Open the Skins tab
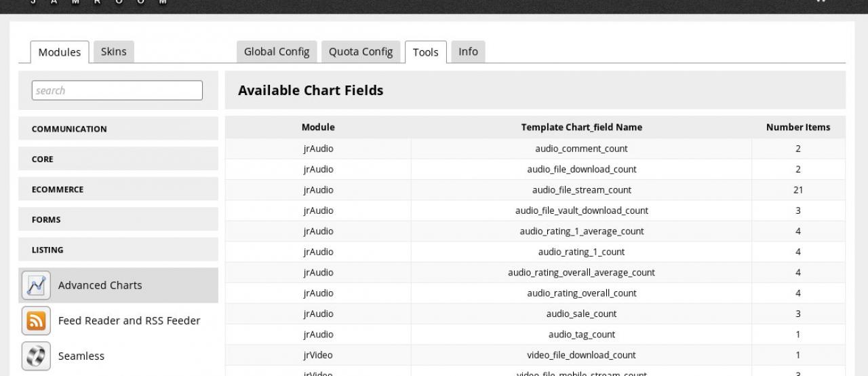868x376 pixels. tap(113, 52)
